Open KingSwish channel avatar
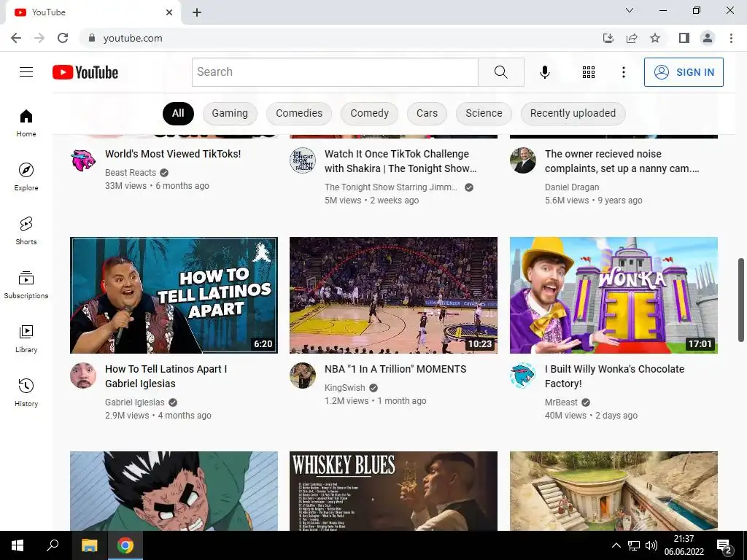The height and width of the screenshot is (560, 747). (303, 376)
